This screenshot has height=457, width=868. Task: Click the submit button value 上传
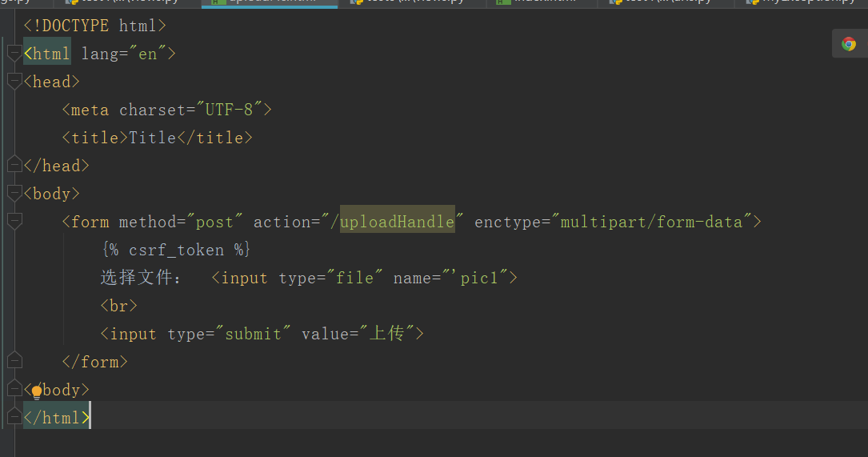387,334
